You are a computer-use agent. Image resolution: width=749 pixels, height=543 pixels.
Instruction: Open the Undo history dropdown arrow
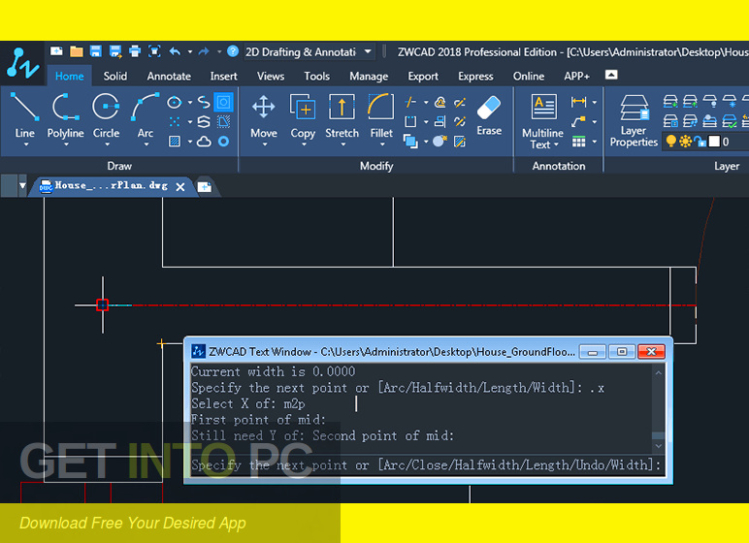[x=190, y=52]
